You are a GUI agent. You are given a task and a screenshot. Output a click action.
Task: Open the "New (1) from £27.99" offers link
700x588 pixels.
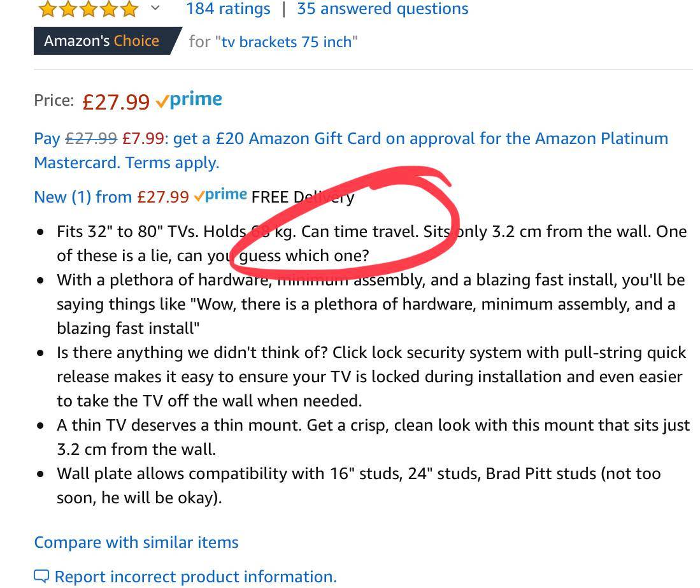111,197
